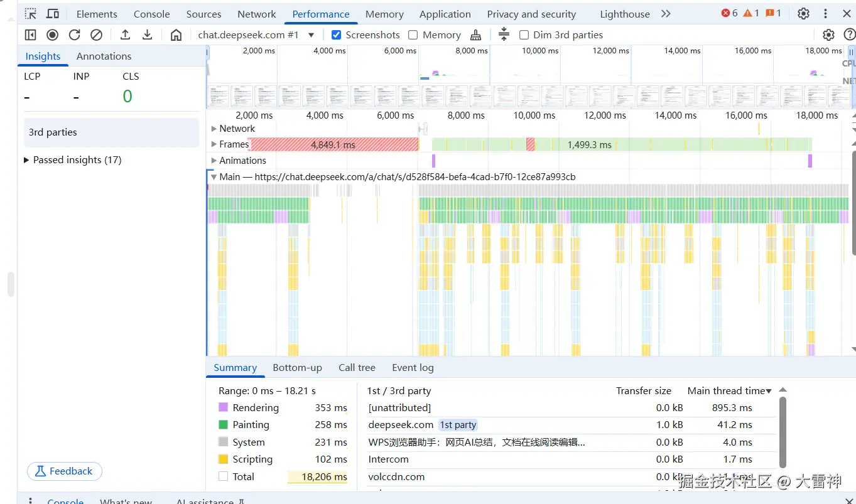Open the DevTools three-dot customize menu

[x=826, y=14]
